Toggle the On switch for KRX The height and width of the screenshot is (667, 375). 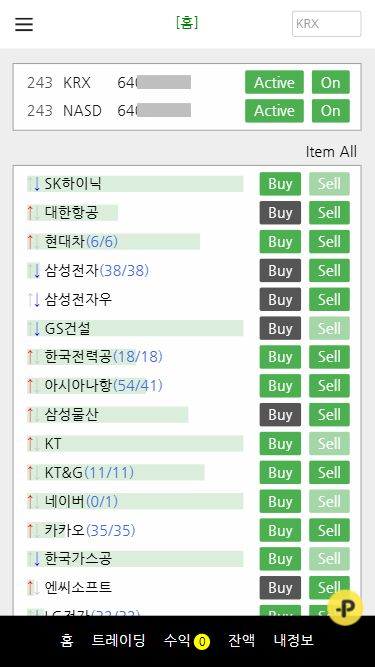click(331, 82)
